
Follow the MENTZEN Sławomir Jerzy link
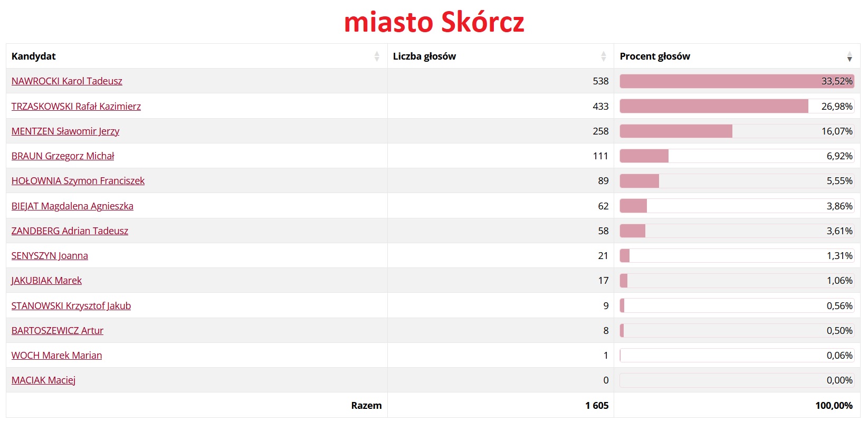click(x=65, y=131)
